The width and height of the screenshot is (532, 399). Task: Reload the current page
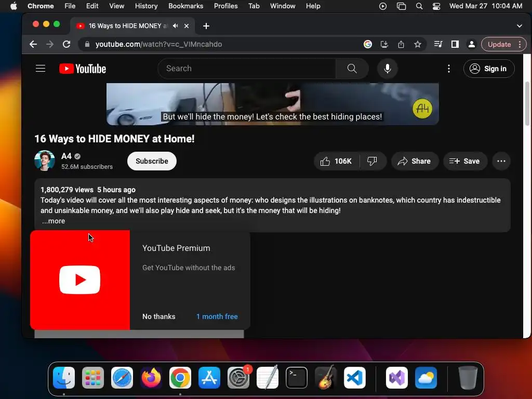tap(66, 44)
